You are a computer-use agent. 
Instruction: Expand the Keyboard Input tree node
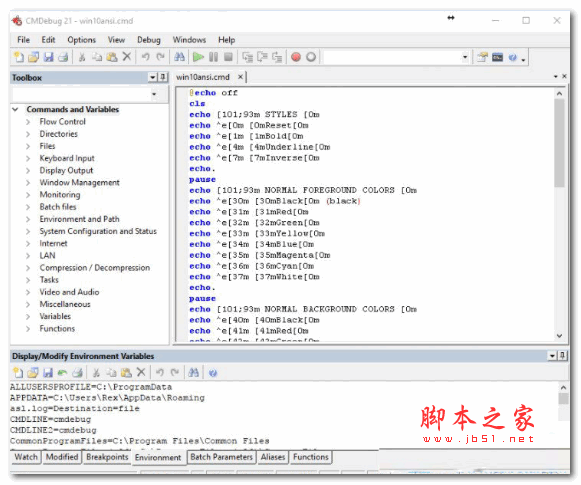click(28, 158)
